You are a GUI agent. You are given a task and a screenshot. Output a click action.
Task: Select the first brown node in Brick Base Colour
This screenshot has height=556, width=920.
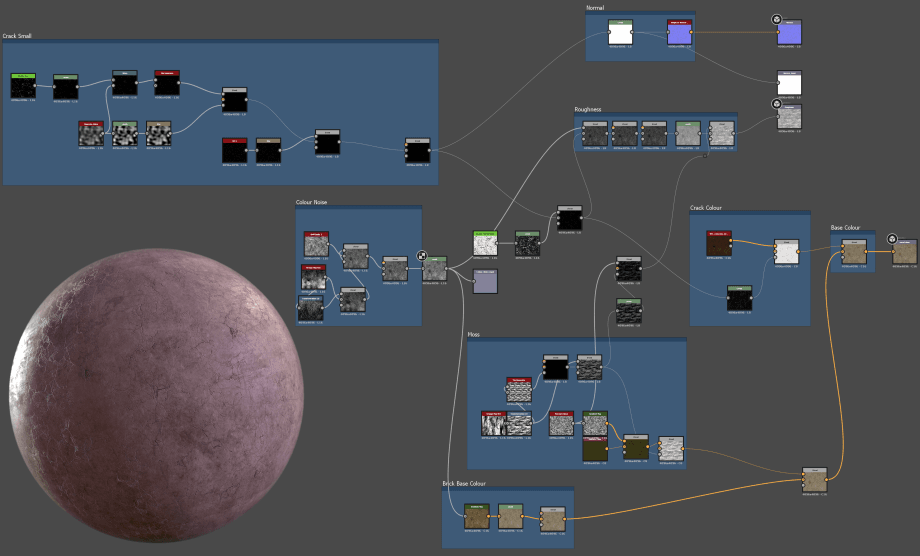coord(476,516)
